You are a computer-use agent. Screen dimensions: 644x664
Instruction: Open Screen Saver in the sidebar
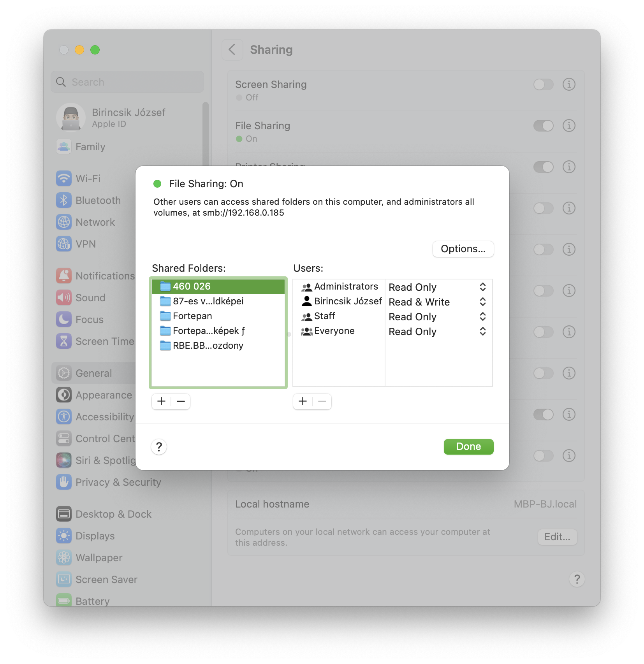coord(97,580)
